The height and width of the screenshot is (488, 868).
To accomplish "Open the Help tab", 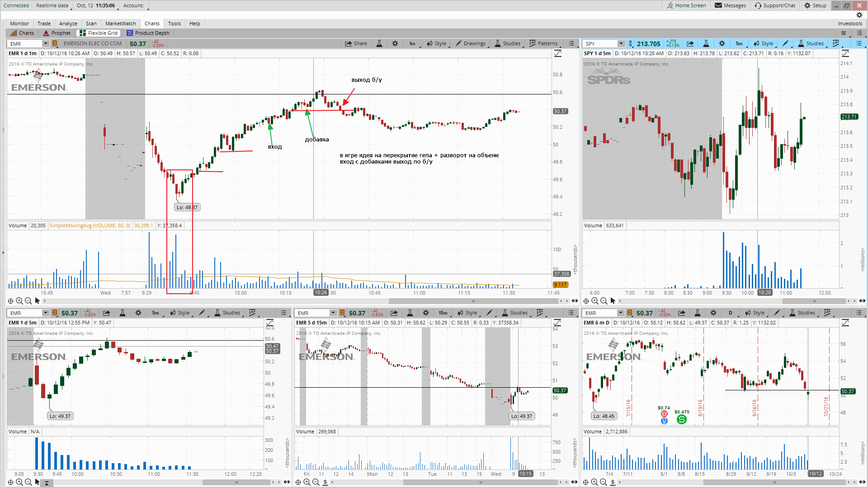I will (195, 23).
